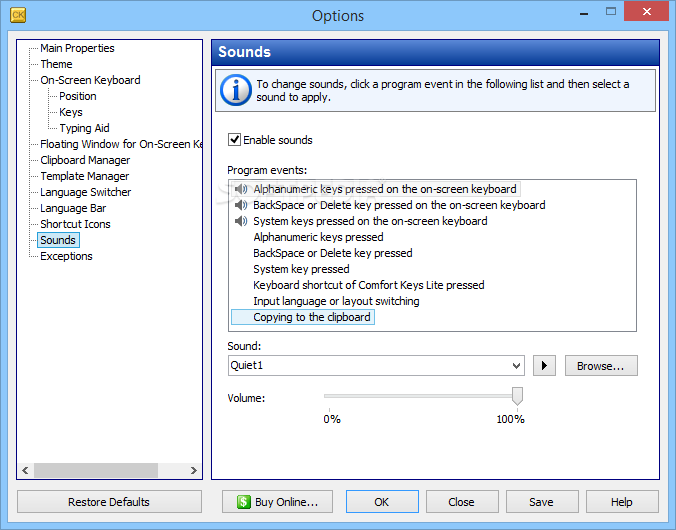Open Position settings page

(x=78, y=96)
